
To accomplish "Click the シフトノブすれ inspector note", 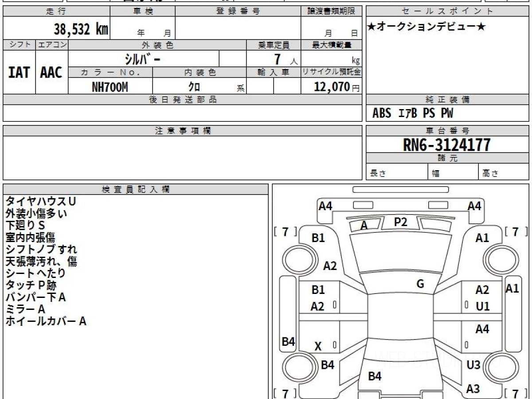I will click(41, 249).
